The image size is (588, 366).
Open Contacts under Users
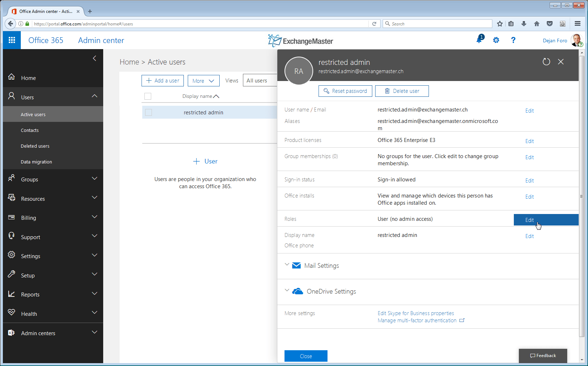click(x=53, y=130)
